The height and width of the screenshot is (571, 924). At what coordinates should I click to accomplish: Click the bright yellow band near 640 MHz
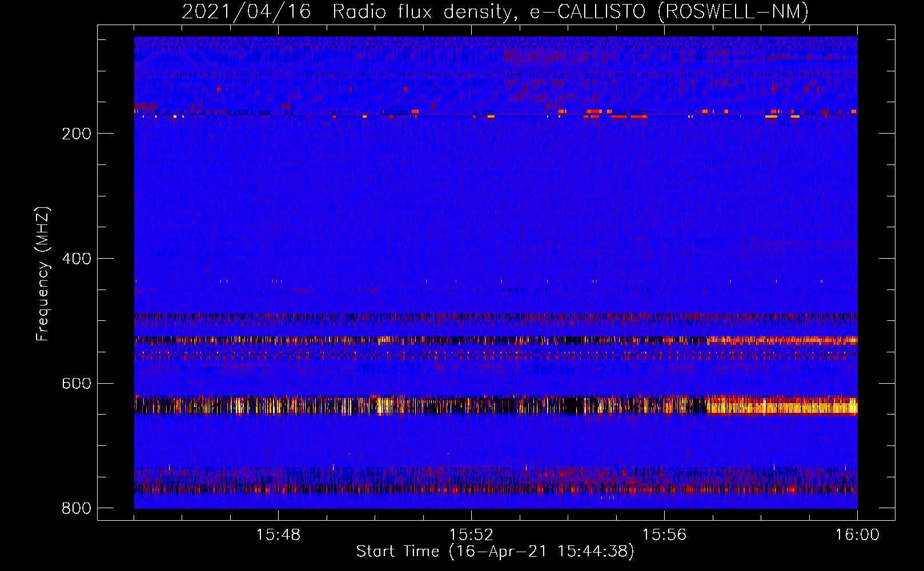(496, 405)
